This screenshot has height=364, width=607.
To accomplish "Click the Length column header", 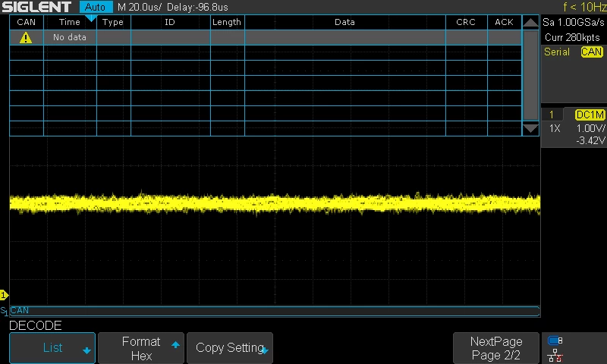I will [x=227, y=22].
